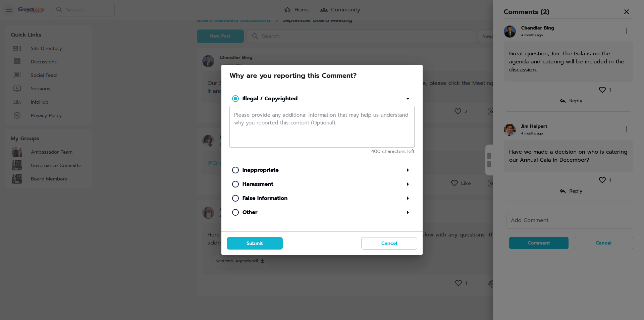Like Jim Halpert's comment with the heart icon
This screenshot has height=320, width=644.
pos(602,180)
